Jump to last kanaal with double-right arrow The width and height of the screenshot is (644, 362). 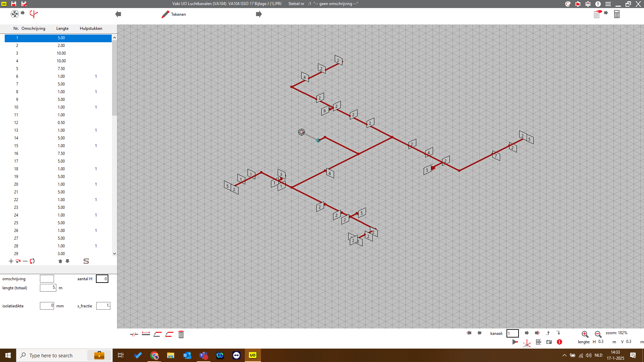pos(537,333)
